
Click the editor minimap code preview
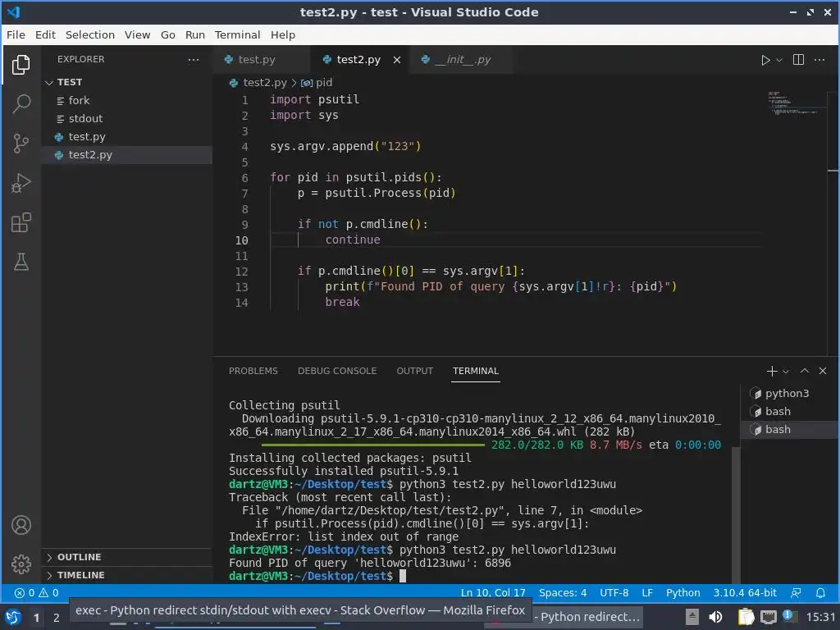pos(795,103)
